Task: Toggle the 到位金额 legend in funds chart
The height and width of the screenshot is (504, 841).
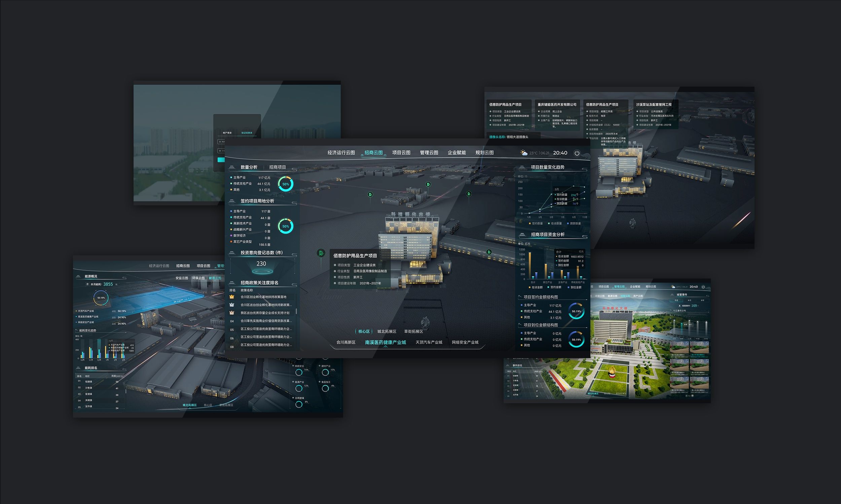Action: point(574,287)
